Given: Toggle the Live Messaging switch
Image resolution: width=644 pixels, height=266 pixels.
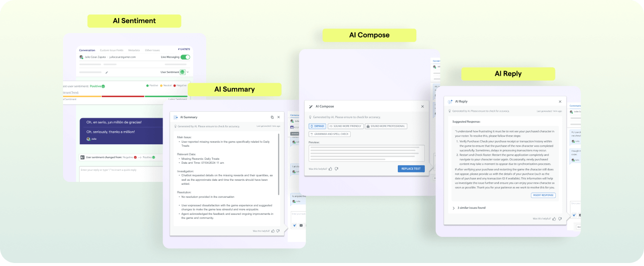Looking at the screenshot, I should pos(185,57).
